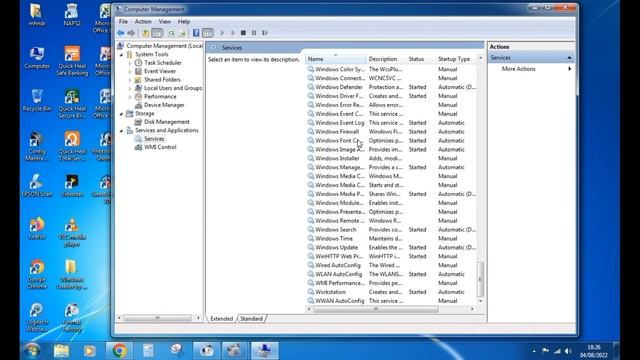Switch to the Extended tab
The image size is (640, 360).
(222, 318)
